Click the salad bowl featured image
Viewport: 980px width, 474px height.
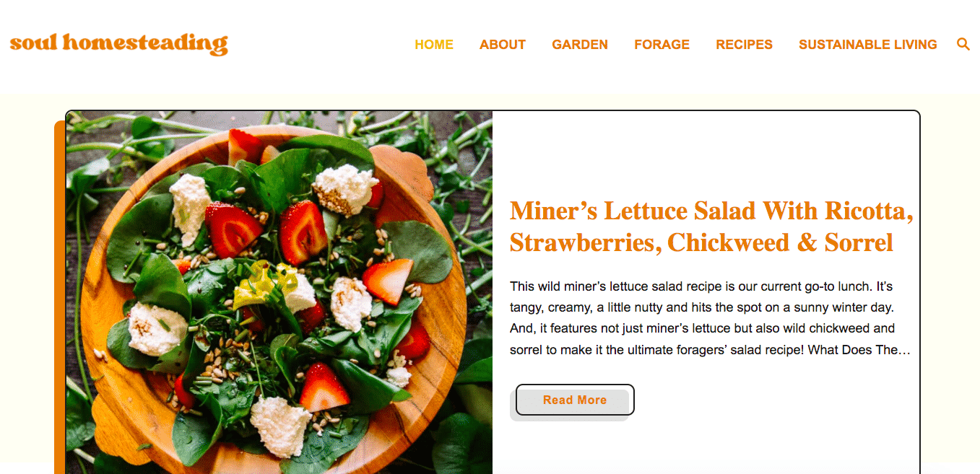(x=279, y=293)
